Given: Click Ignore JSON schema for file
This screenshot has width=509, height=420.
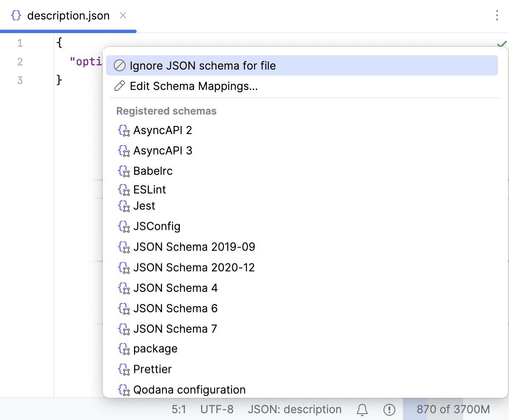Looking at the screenshot, I should point(204,65).
